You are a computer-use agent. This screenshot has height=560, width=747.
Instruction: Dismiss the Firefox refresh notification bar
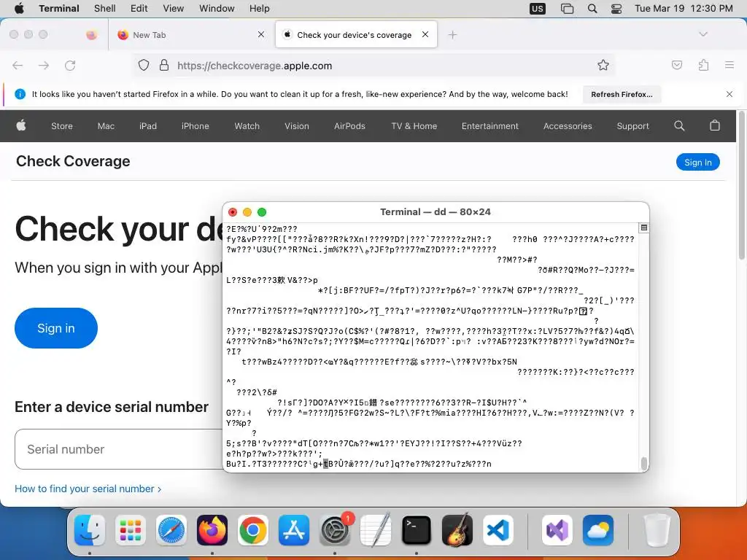(729, 94)
